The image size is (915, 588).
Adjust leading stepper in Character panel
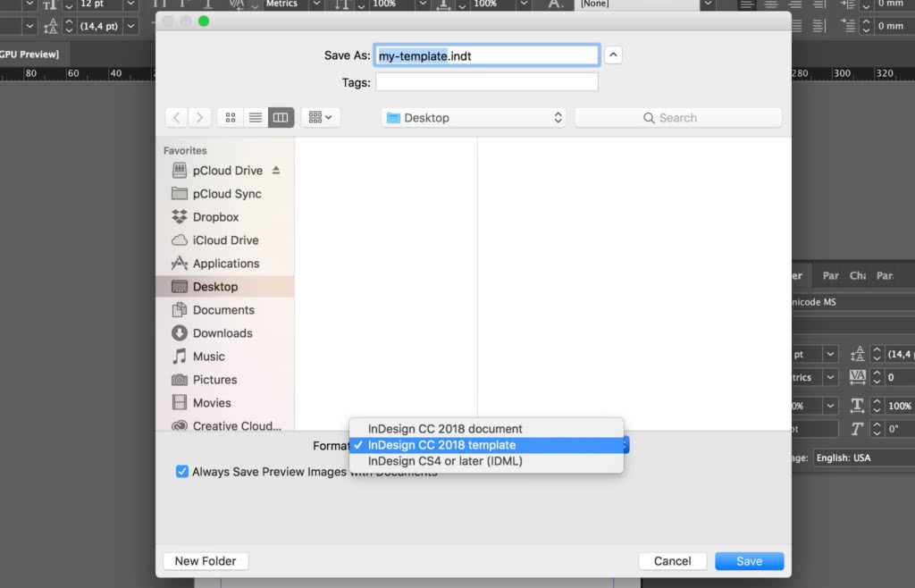point(877,354)
